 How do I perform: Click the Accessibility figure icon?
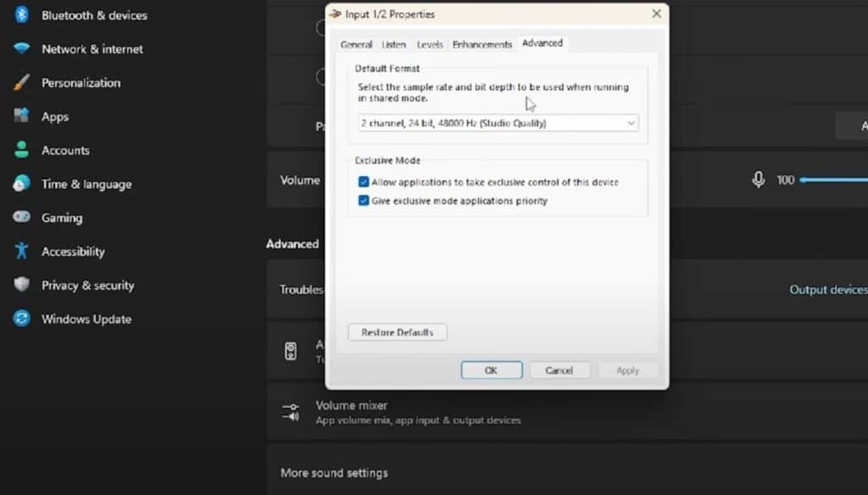21,251
